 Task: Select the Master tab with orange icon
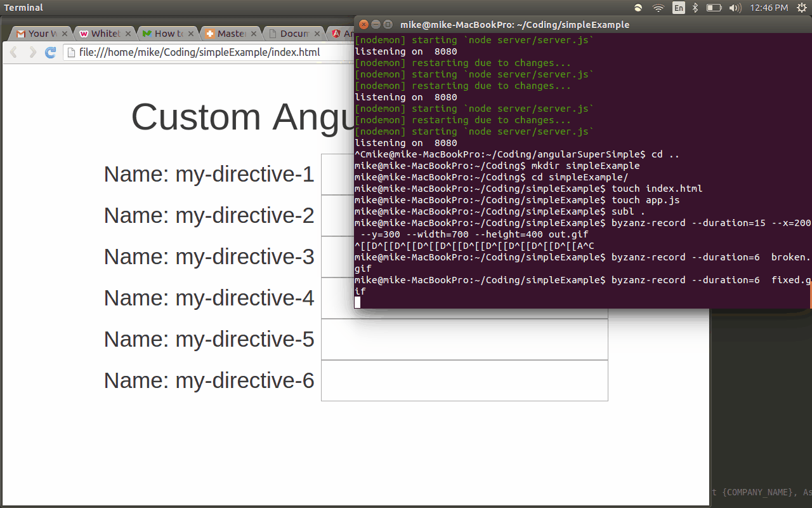point(228,33)
